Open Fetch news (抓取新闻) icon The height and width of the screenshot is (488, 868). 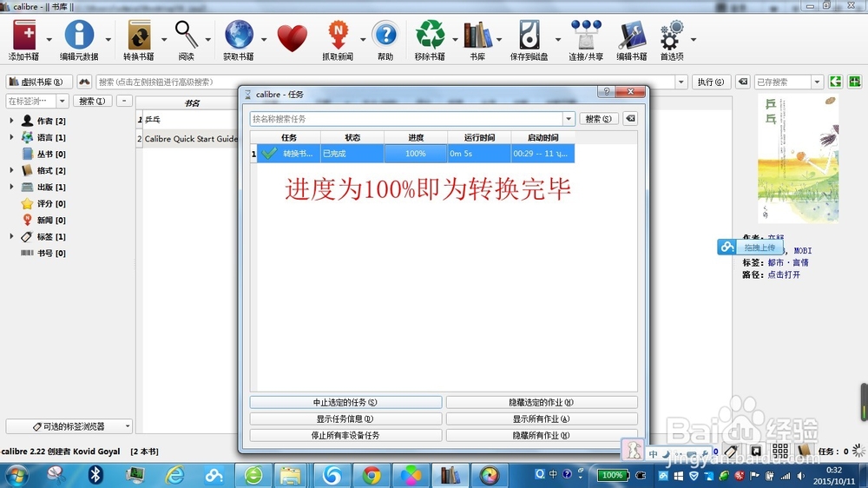pos(339,35)
